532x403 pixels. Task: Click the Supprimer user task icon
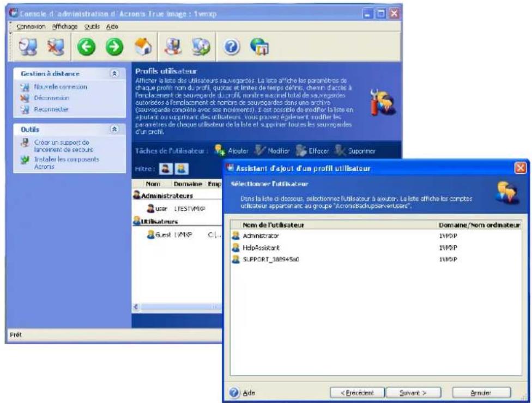coord(340,150)
